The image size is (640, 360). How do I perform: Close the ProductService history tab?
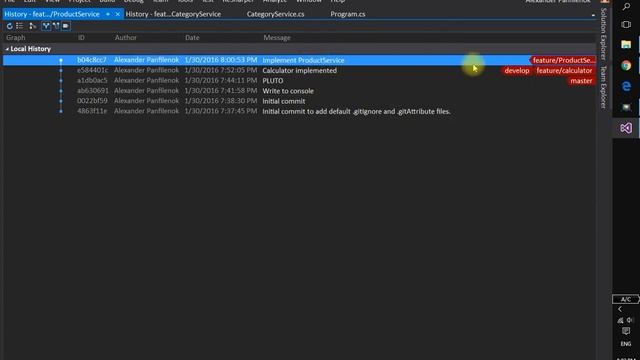pyautogui.click(x=118, y=14)
